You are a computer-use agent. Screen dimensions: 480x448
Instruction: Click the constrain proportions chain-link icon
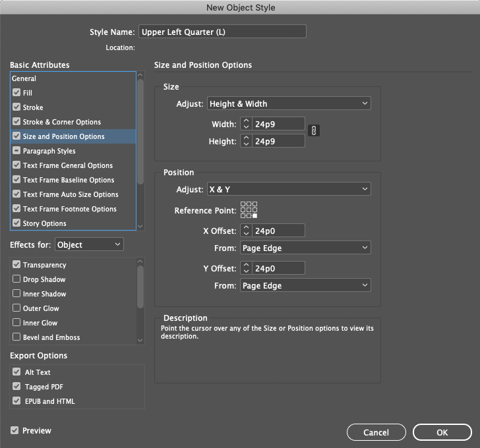313,130
